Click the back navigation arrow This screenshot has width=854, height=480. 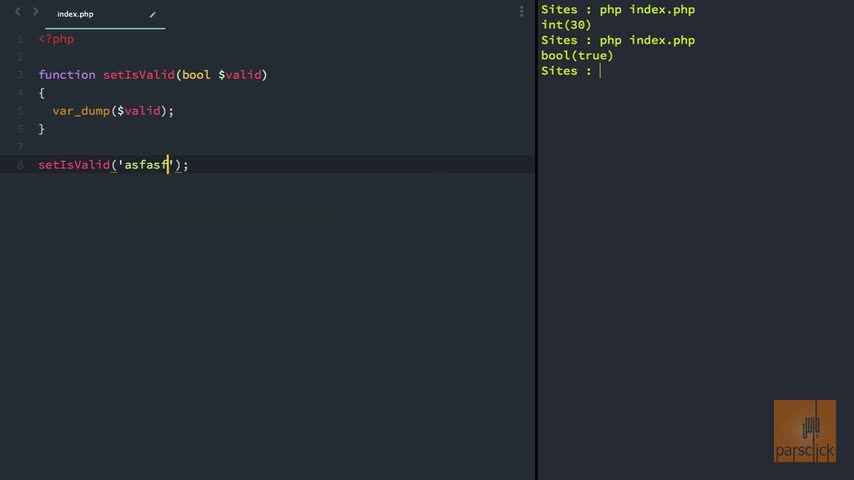[x=17, y=12]
